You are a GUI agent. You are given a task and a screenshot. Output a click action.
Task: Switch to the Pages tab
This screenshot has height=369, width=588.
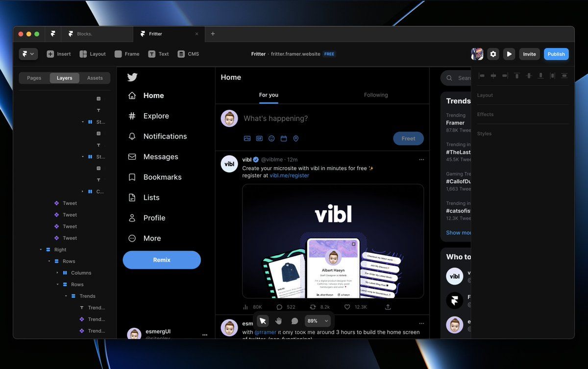(34, 78)
